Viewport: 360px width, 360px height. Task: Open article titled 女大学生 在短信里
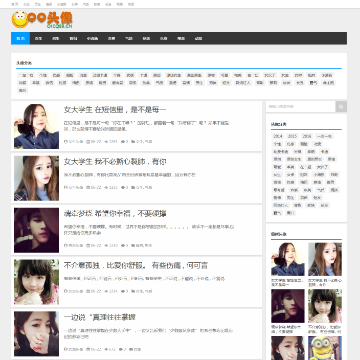pos(115,110)
